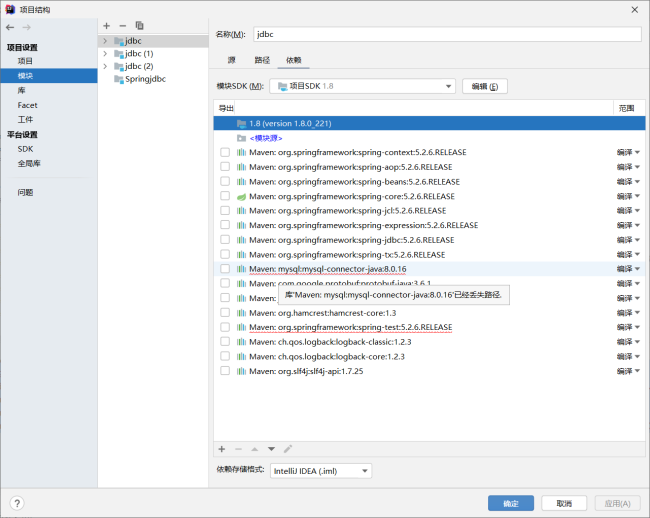Image resolution: width=650 pixels, height=518 pixels.
Task: Click the 导出 export column header
Action: click(x=226, y=109)
